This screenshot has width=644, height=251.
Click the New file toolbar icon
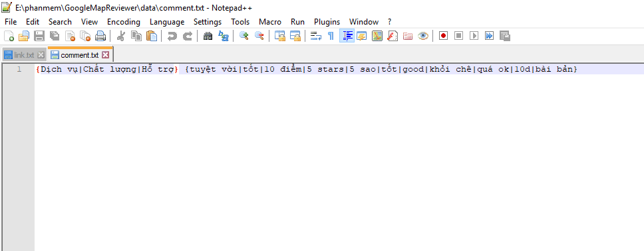(9, 36)
